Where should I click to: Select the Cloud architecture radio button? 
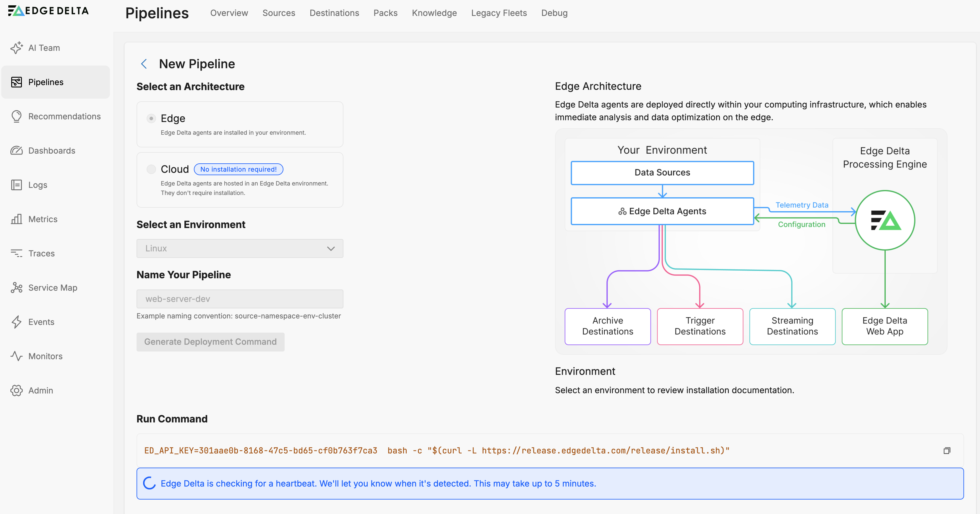pyautogui.click(x=151, y=169)
